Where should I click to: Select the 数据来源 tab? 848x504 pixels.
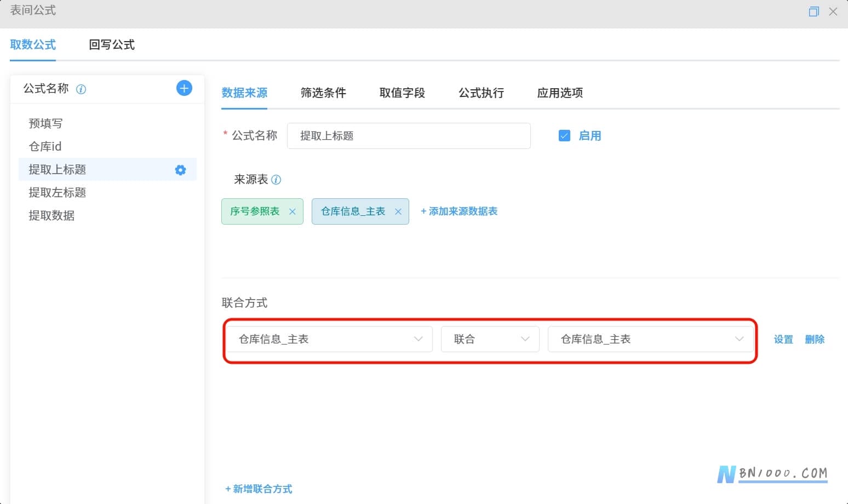coord(244,93)
